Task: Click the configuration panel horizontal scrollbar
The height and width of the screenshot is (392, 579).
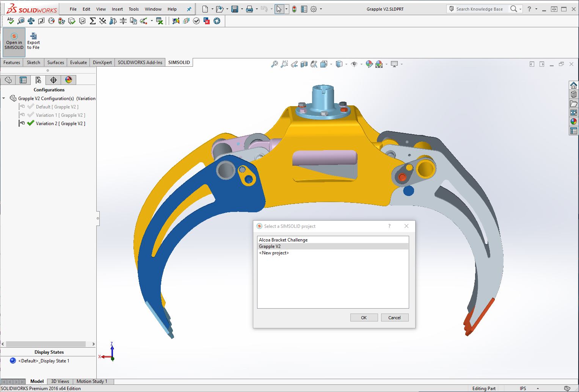Action: click(x=46, y=344)
